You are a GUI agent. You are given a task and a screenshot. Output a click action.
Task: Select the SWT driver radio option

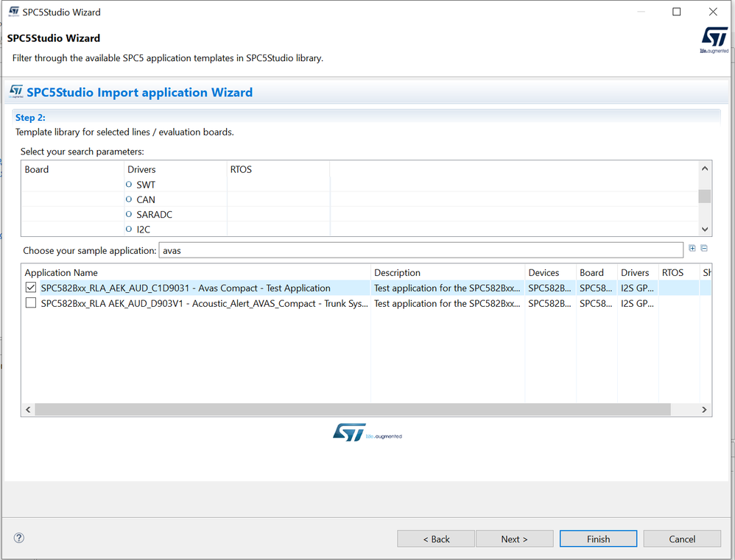click(x=128, y=185)
